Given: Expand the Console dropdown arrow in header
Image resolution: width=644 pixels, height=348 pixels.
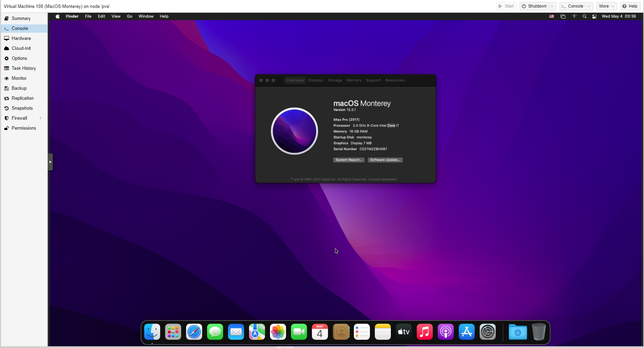Looking at the screenshot, I should click(x=589, y=6).
